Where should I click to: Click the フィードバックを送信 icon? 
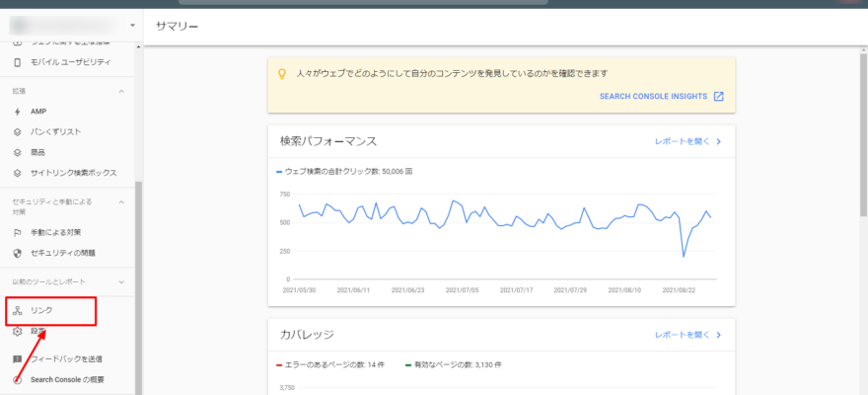click(18, 358)
